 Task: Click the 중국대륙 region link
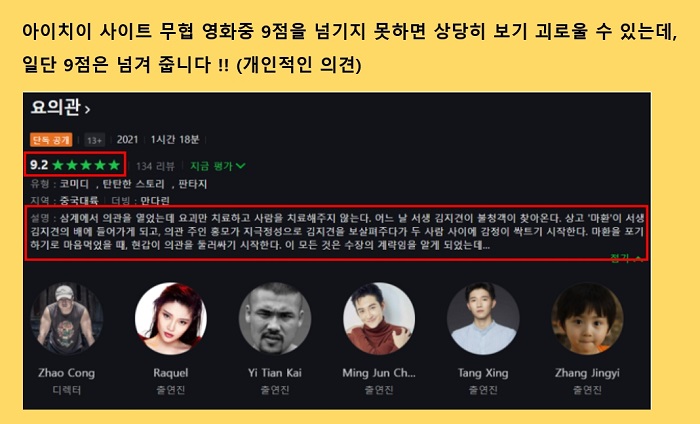coord(79,200)
